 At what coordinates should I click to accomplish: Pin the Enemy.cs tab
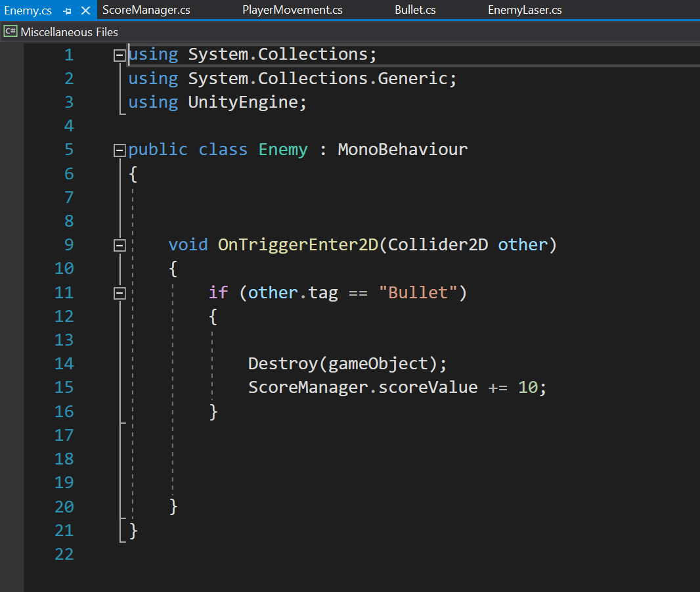68,11
